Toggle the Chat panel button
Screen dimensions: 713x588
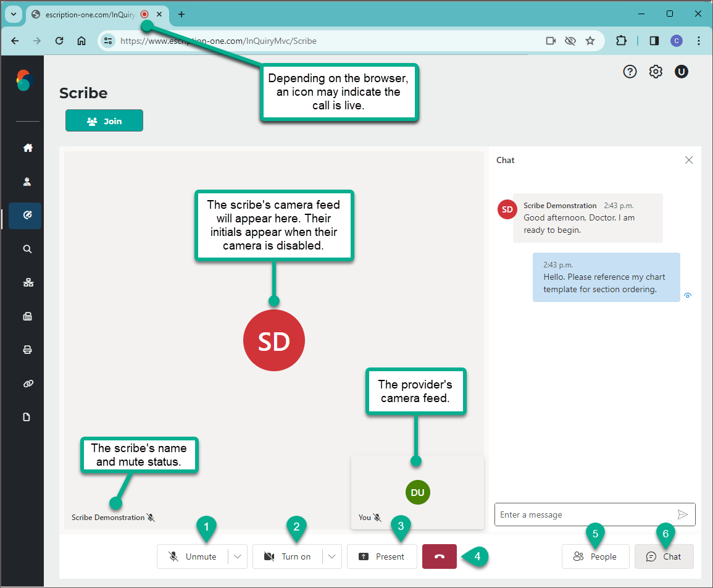(664, 556)
